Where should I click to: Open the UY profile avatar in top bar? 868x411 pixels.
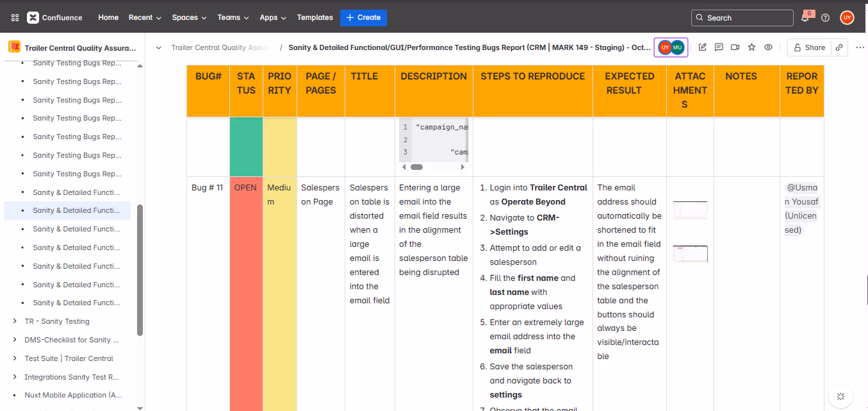(x=847, y=18)
